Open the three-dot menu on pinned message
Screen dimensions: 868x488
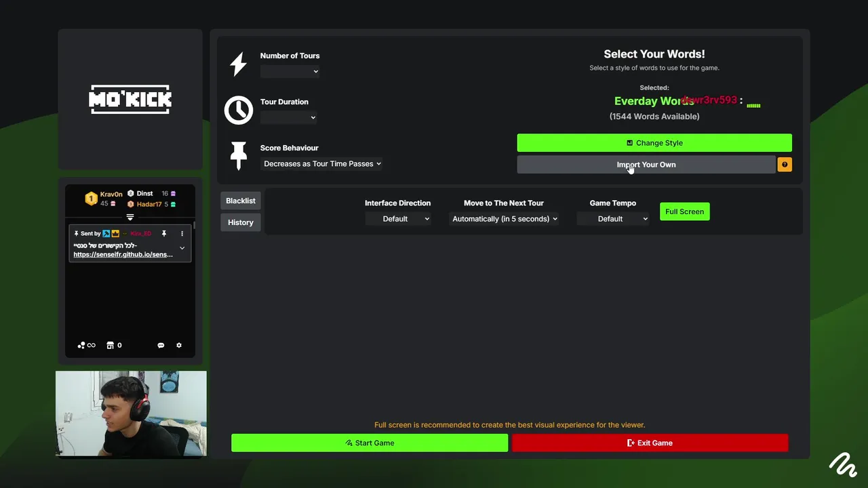[182, 233]
